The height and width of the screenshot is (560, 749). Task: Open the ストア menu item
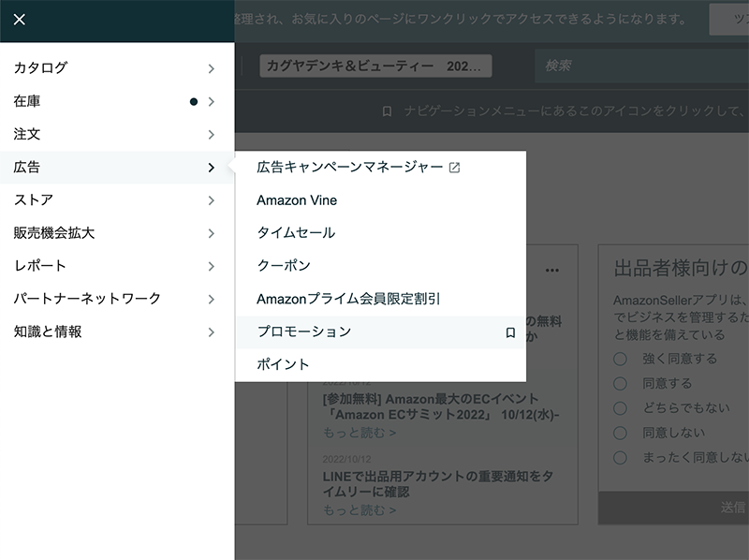[117, 200]
